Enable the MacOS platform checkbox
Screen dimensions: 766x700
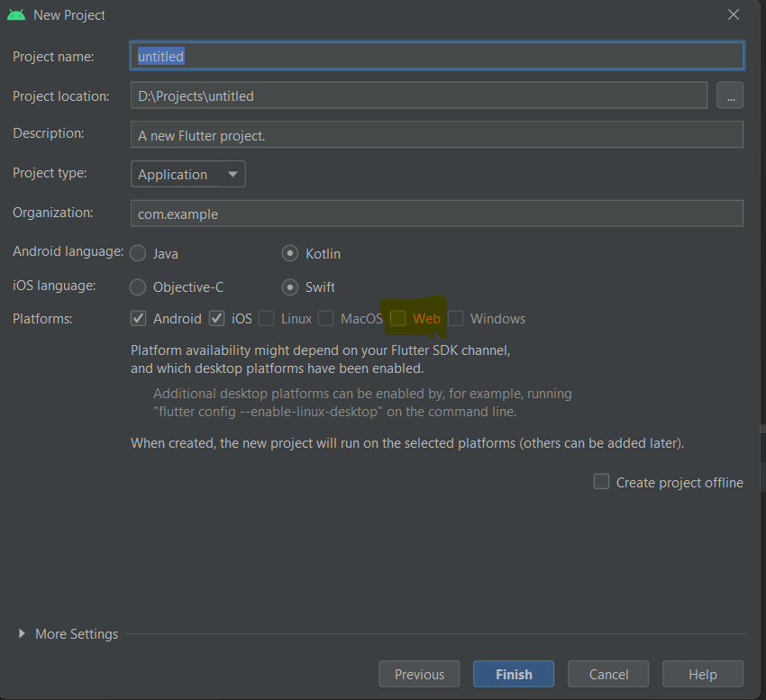(326, 319)
